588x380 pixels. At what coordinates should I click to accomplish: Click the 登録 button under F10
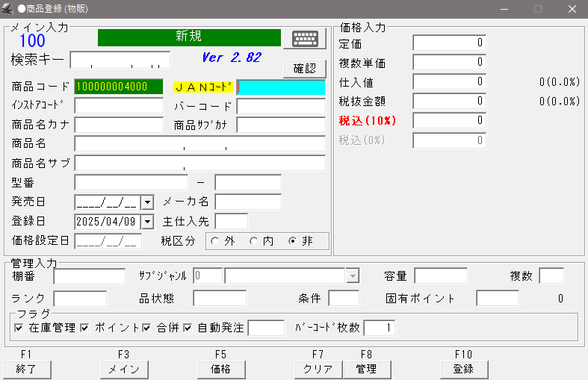coord(462,369)
